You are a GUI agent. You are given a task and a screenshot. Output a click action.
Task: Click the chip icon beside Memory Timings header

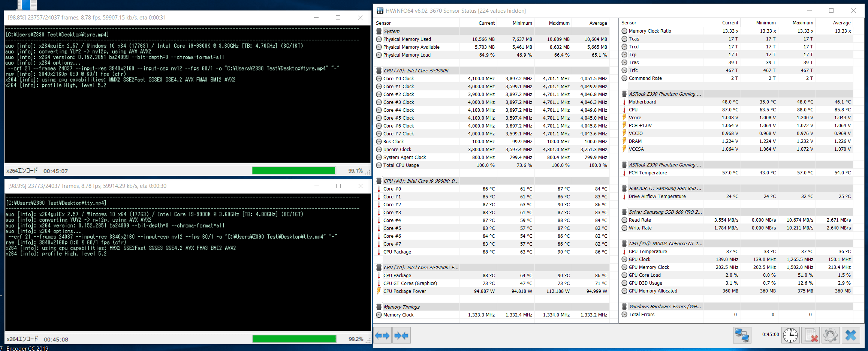pyautogui.click(x=379, y=307)
